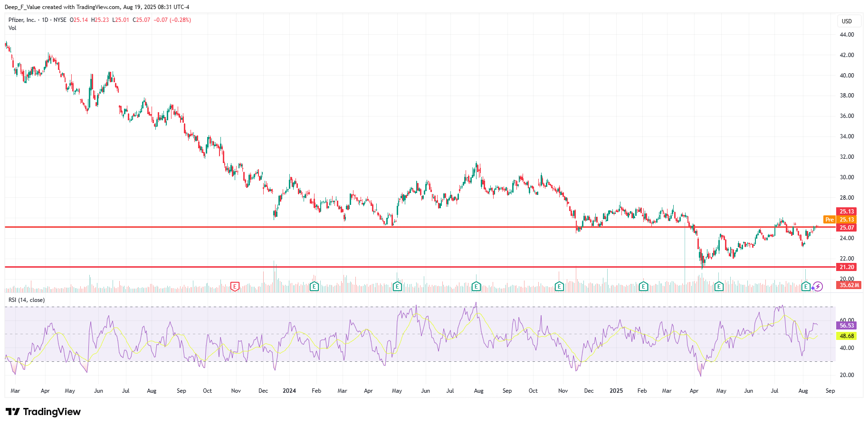Open the earnings marker at August 2025

(x=806, y=286)
